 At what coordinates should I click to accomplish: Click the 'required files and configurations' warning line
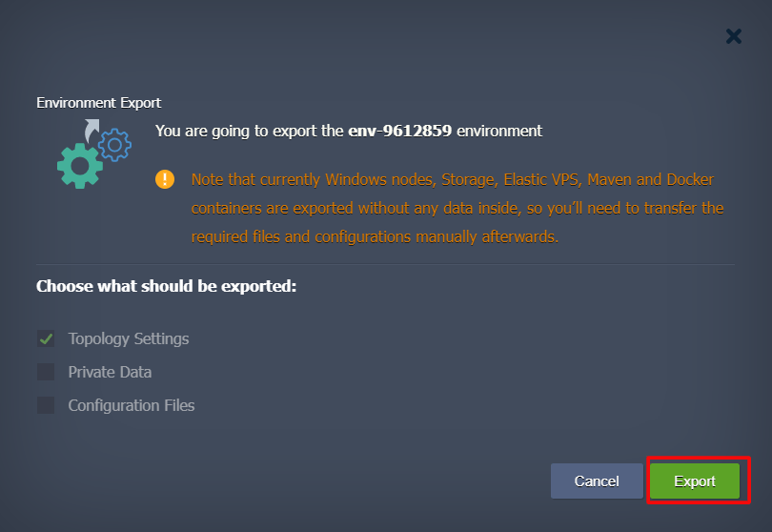375,236
